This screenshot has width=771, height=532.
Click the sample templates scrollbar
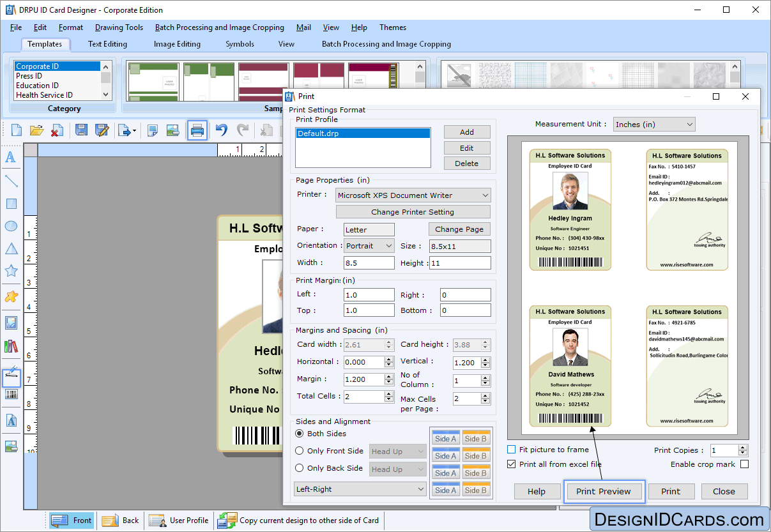click(x=420, y=80)
